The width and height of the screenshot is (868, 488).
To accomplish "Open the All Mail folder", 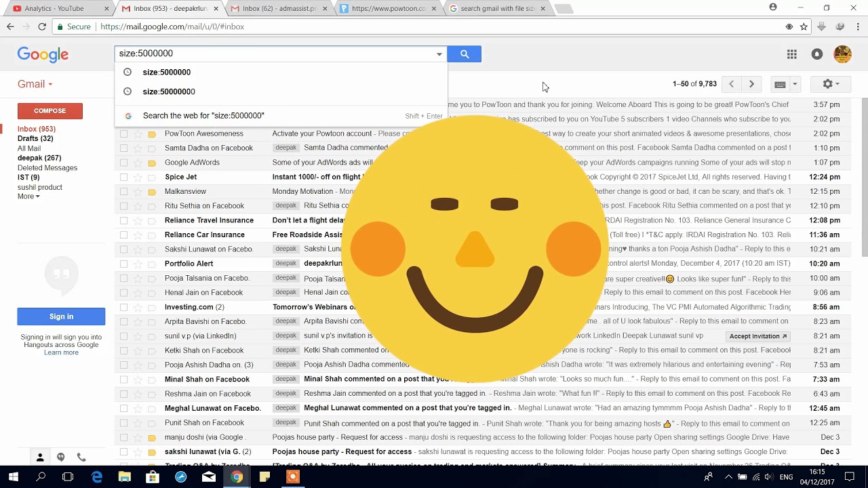I will point(29,148).
